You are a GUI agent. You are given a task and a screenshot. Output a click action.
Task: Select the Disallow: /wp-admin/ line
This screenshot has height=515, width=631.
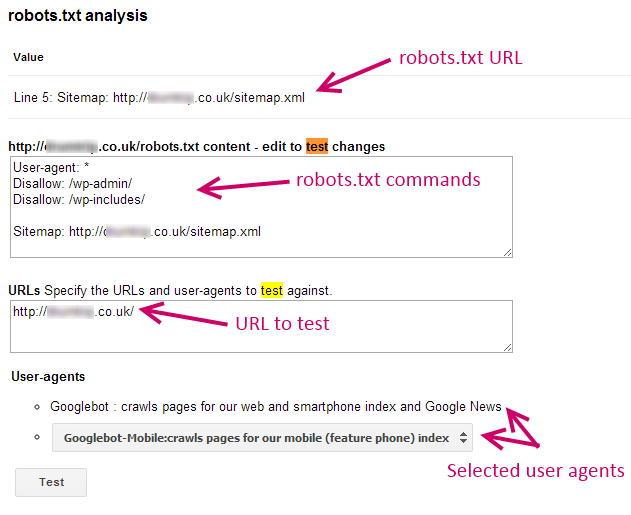pyautogui.click(x=72, y=183)
